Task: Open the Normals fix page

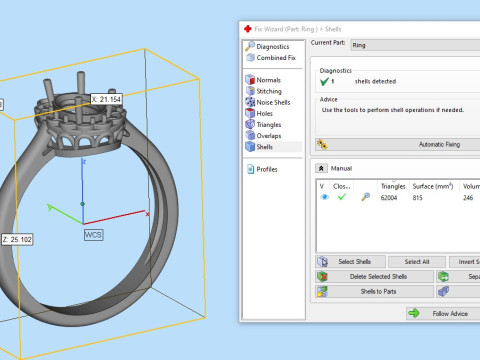Action: pos(263,80)
